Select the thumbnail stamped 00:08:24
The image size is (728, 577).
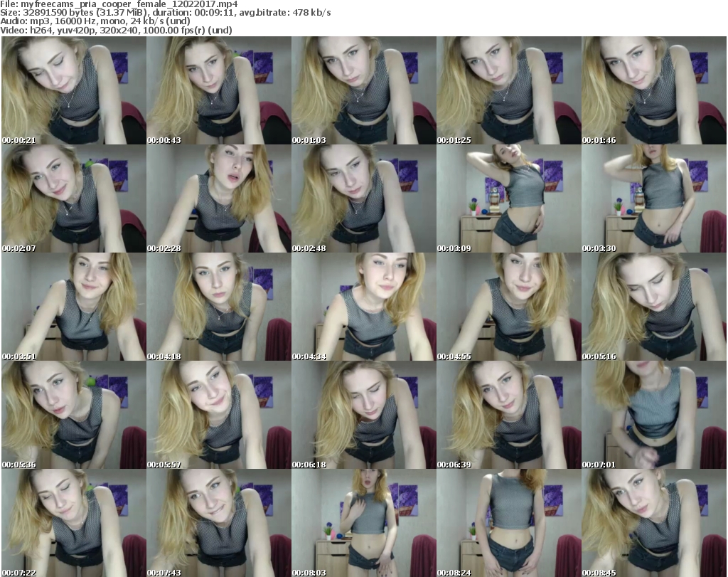[x=509, y=523]
